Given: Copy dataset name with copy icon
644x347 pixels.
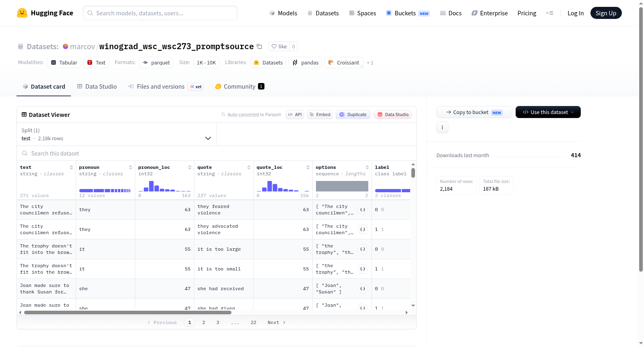Looking at the screenshot, I should 260,46.
